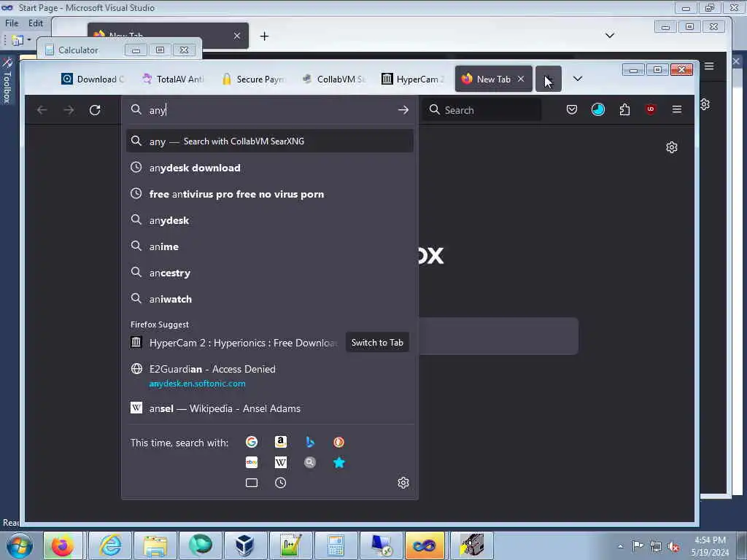Open new tab page personalize gear
Screen dimensions: 747x560
[672, 147]
